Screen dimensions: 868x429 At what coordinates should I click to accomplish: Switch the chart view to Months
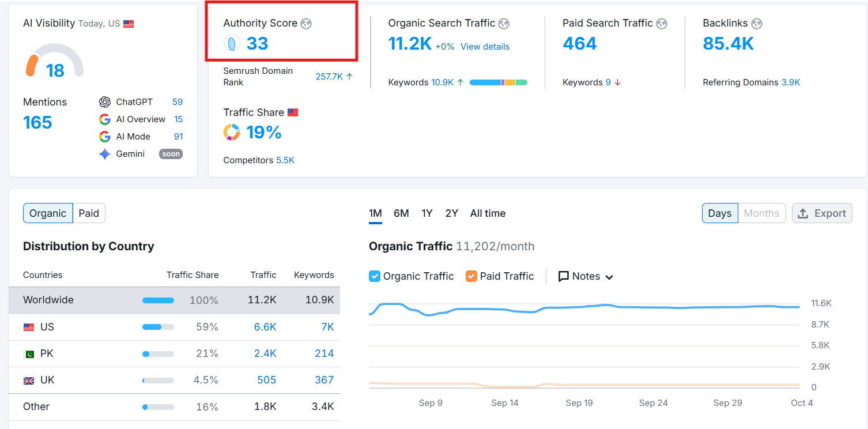761,213
